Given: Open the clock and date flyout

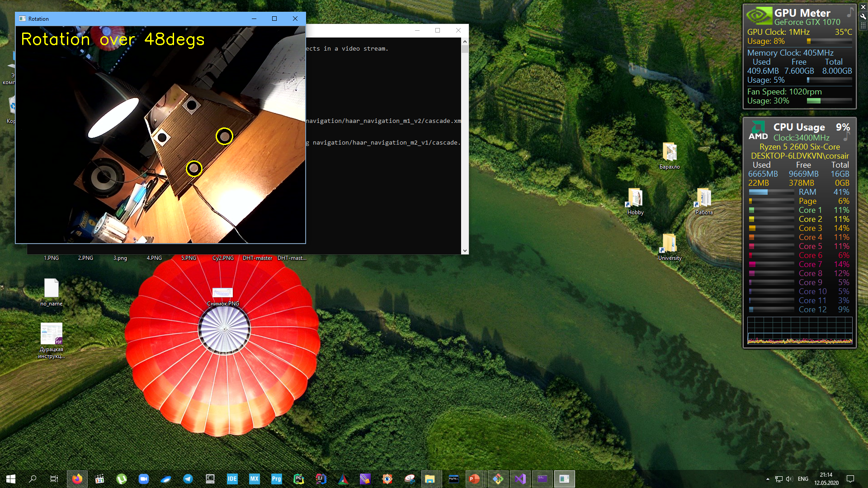Looking at the screenshot, I should point(826,479).
